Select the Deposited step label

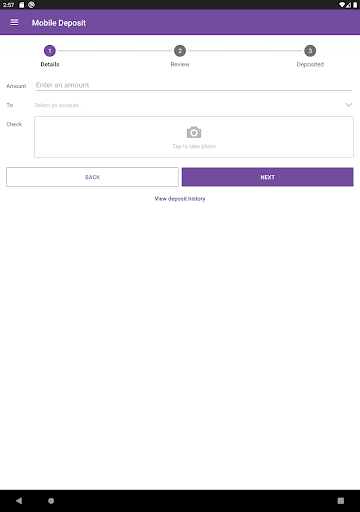pos(310,64)
